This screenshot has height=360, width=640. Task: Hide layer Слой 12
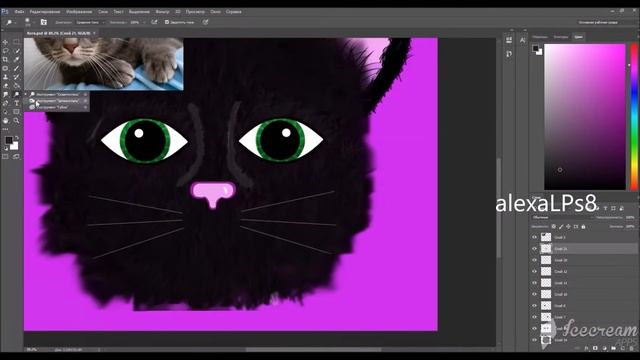pyautogui.click(x=534, y=271)
